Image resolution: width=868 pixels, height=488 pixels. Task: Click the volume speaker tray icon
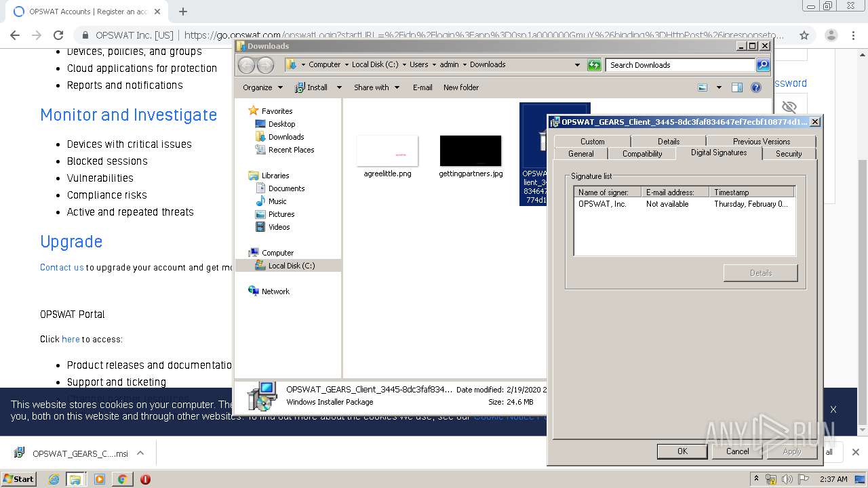tap(787, 479)
